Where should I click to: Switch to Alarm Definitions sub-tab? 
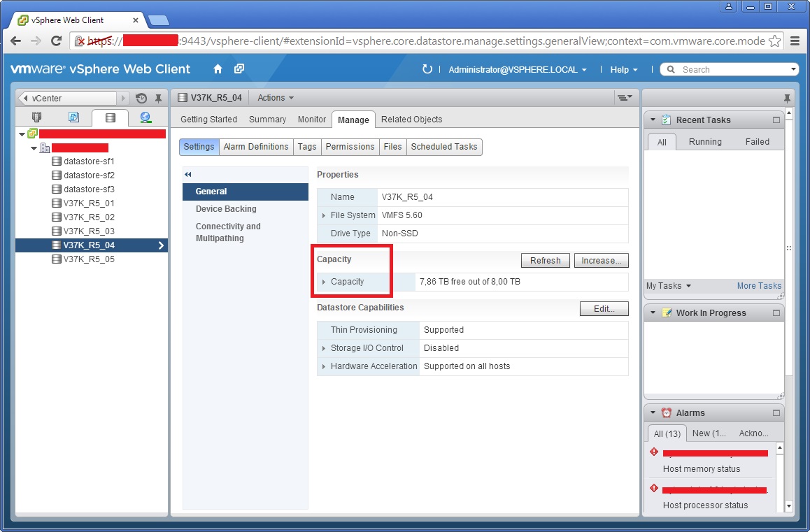tap(256, 147)
